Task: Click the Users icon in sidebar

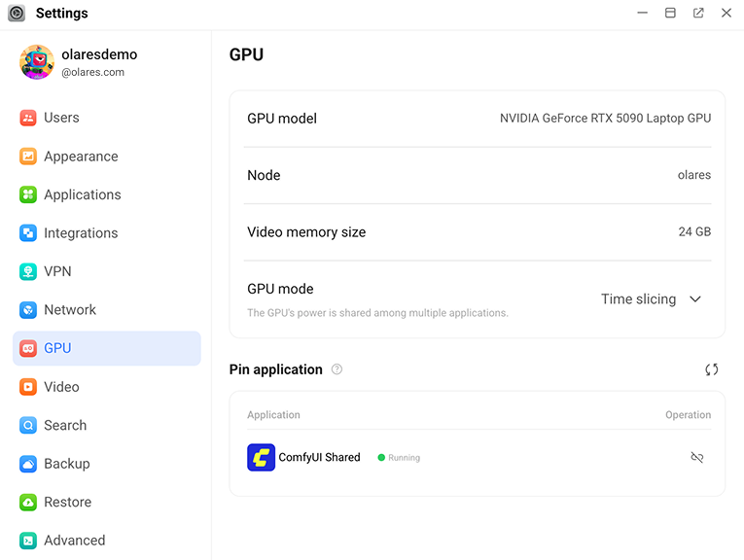Action: pos(28,118)
